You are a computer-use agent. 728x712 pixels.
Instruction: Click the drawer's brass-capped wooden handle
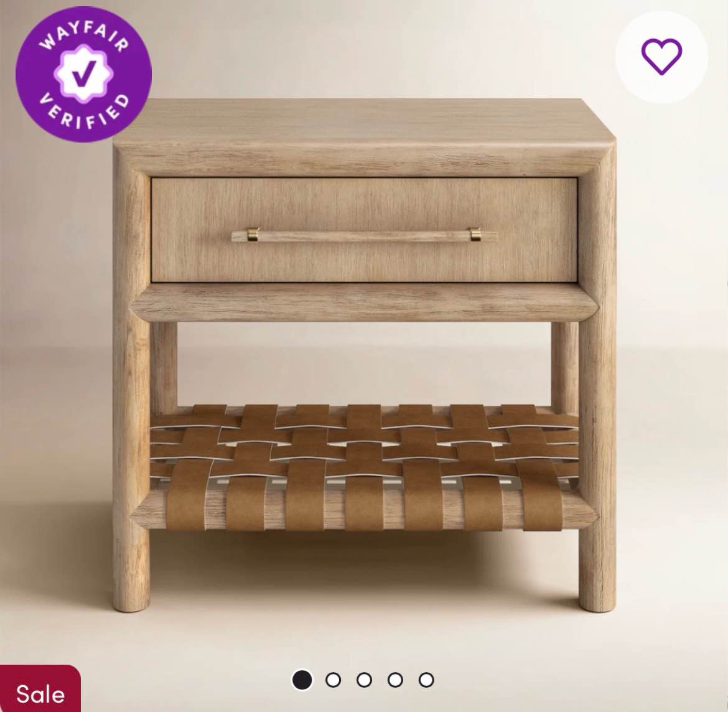pos(365,235)
